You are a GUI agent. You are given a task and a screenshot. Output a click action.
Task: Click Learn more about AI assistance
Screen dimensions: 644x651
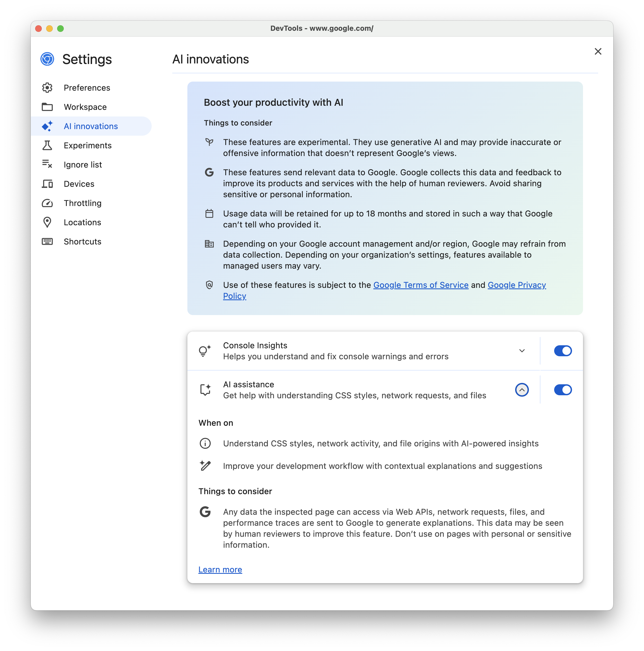tap(220, 569)
